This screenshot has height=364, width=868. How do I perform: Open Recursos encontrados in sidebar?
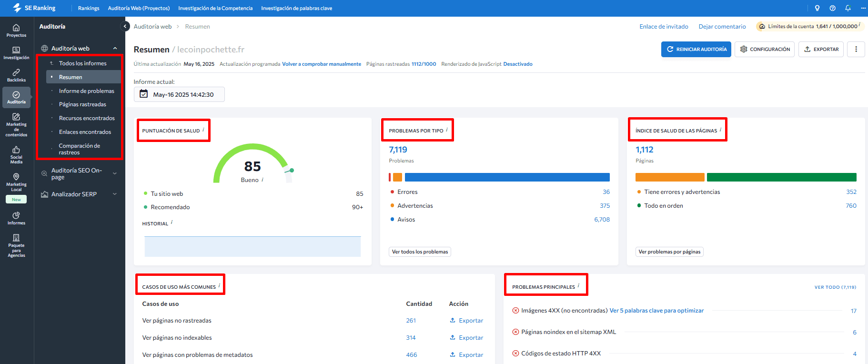click(87, 118)
